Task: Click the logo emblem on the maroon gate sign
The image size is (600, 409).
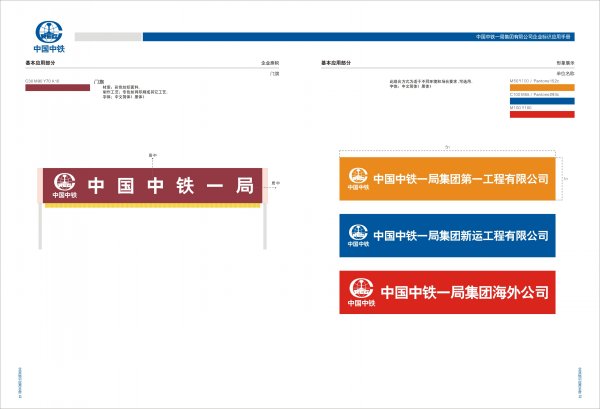Action: (x=62, y=184)
